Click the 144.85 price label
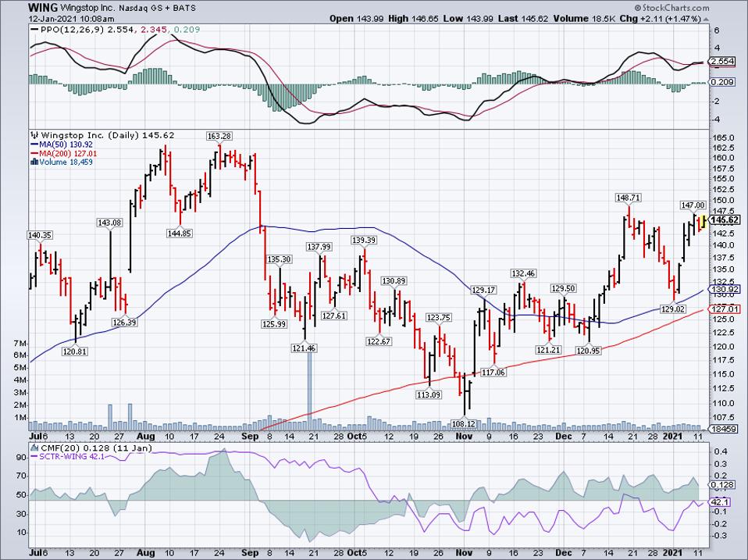Screen dimensions: 748x560 (180, 234)
